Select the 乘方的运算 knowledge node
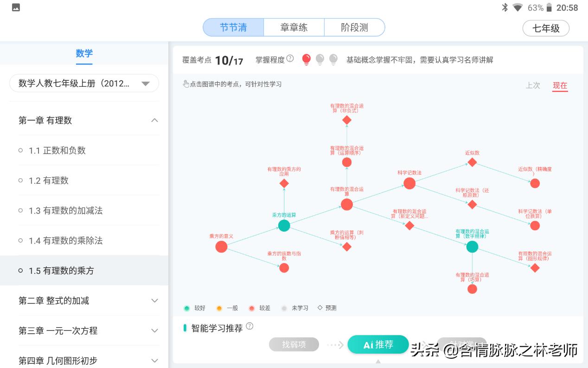Viewport: 588px width, 368px height. pos(284,226)
